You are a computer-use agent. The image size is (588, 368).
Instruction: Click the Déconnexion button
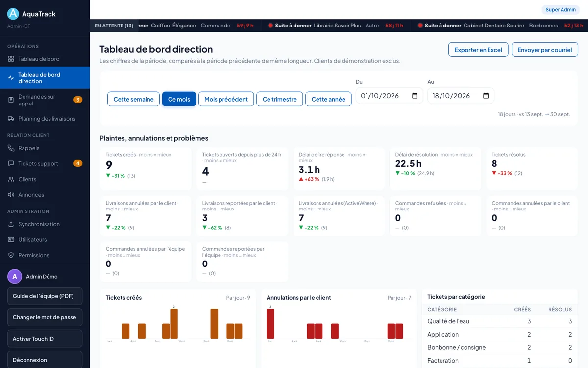(45, 360)
